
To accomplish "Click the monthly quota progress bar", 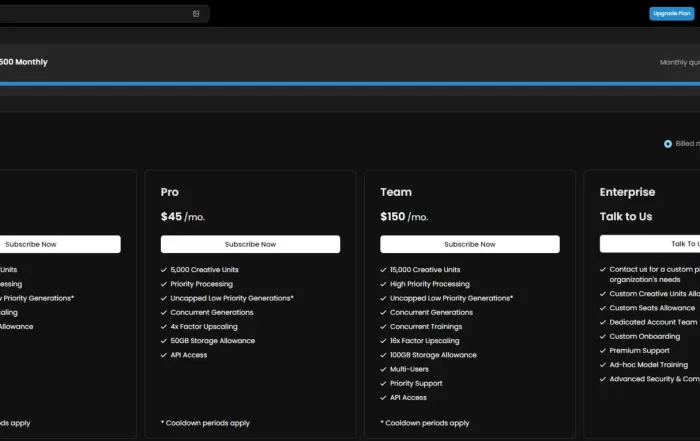I will tap(350, 83).
